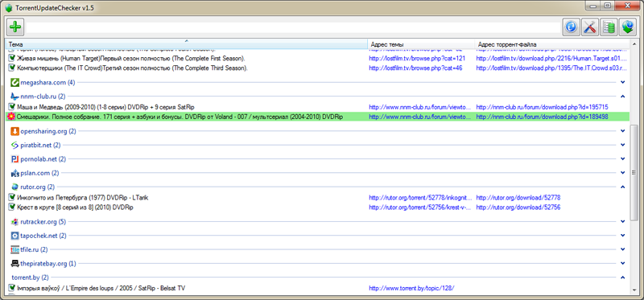Click the red flower icon on Смешарики row
644x300 pixels.
(x=11, y=117)
